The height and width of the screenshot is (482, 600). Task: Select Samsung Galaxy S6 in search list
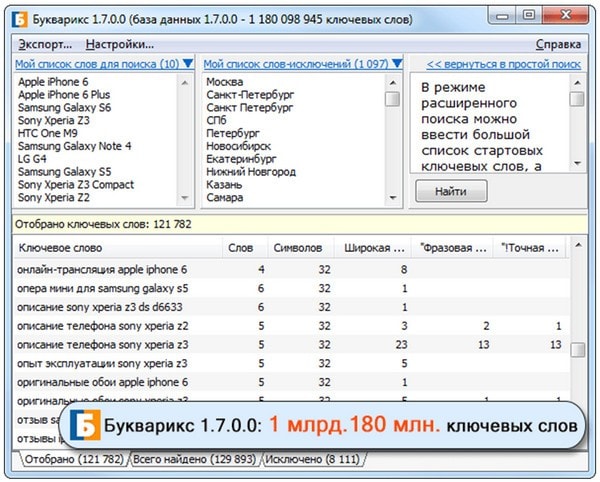coord(63,107)
